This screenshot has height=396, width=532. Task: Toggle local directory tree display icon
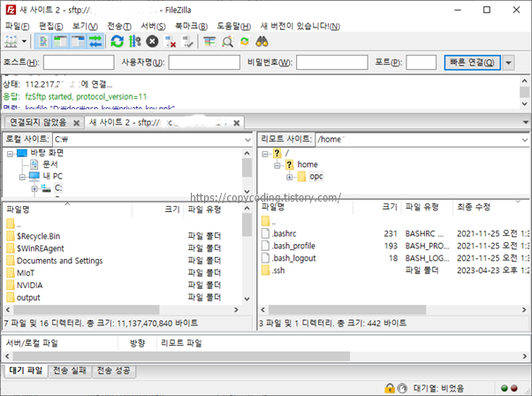[x=60, y=42]
